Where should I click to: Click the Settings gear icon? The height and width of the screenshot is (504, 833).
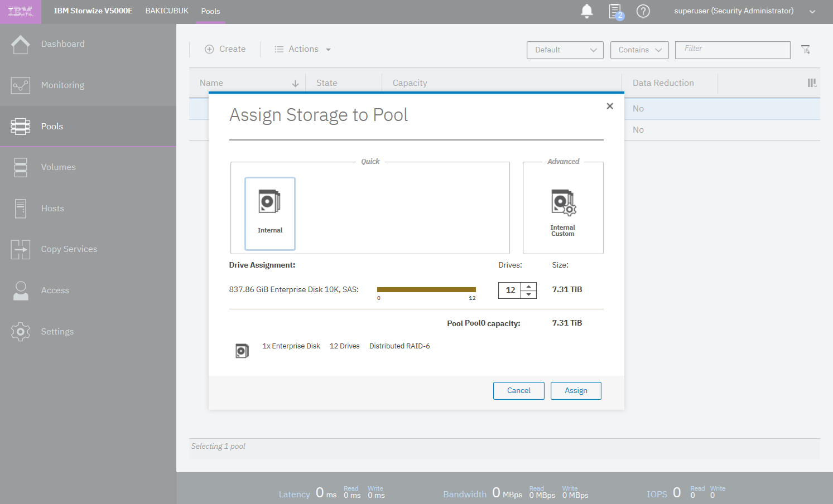[21, 332]
